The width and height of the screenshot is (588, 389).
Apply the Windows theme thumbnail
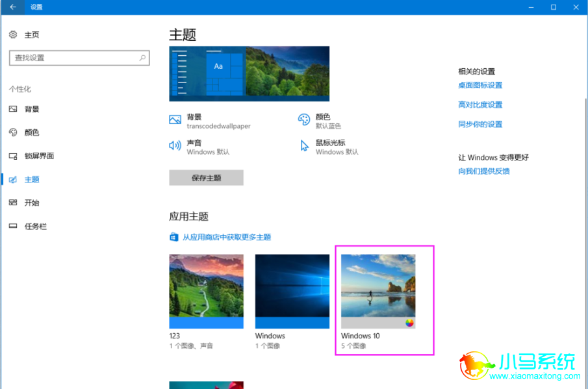[292, 291]
